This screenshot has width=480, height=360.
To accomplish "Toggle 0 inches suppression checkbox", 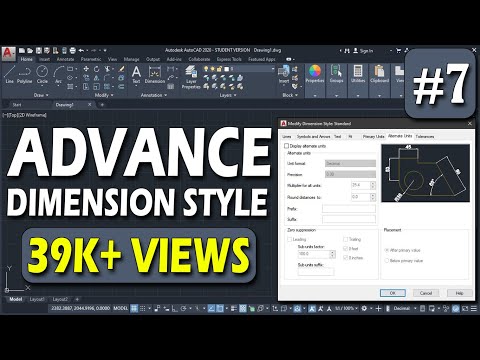I will 346,258.
